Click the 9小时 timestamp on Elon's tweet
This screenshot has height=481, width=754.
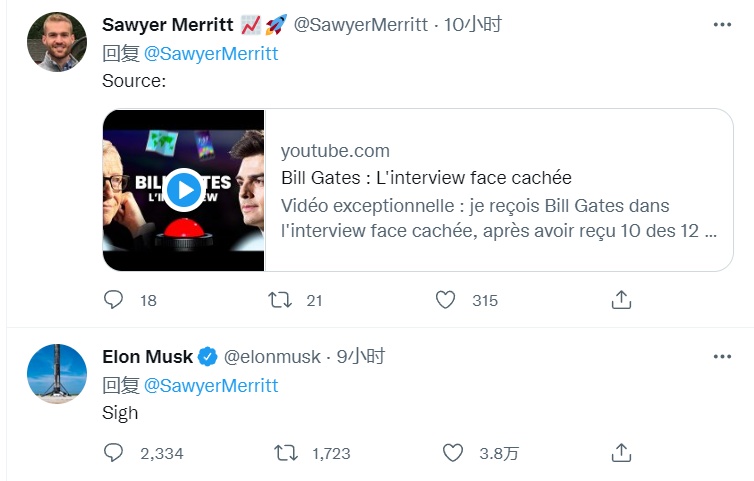[x=361, y=357]
